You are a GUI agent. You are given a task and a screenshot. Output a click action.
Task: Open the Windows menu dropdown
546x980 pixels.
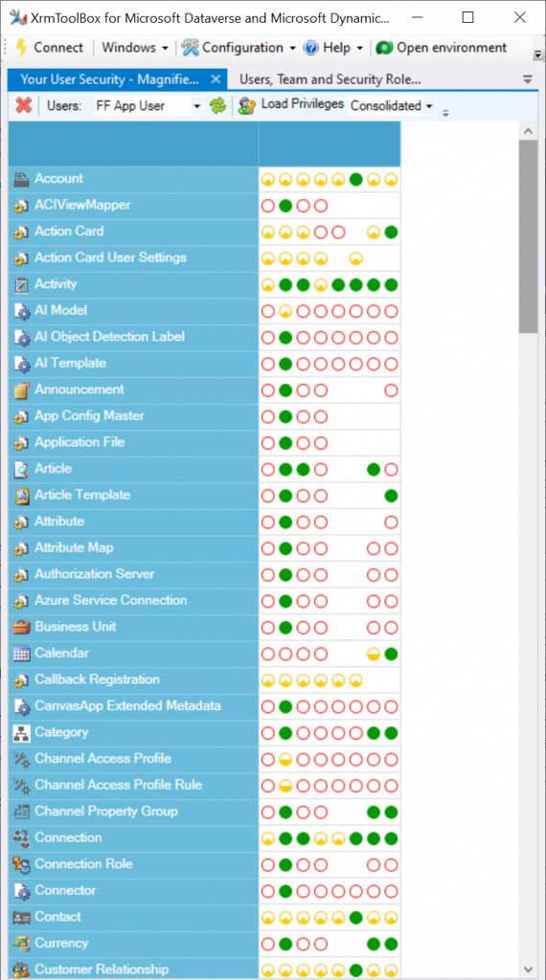click(135, 48)
